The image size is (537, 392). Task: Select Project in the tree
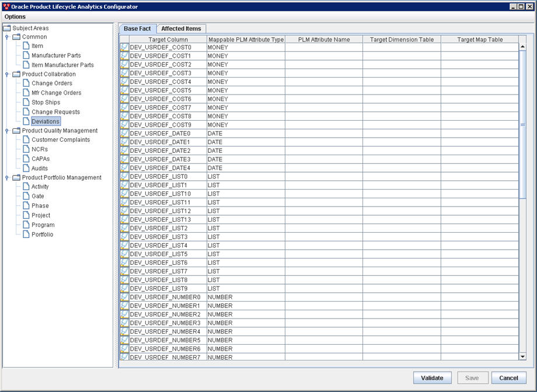pyautogui.click(x=41, y=215)
